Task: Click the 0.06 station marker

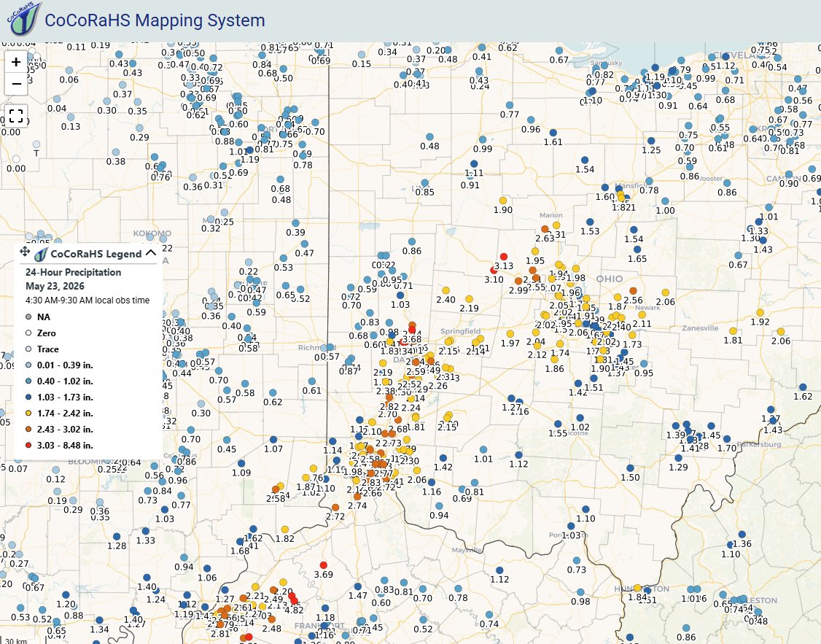Action: coord(69,70)
